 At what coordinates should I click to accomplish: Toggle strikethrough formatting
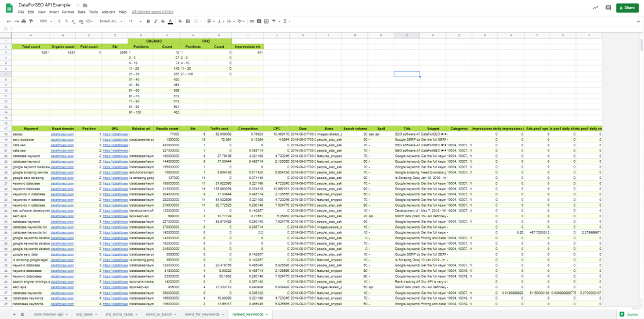coord(163,21)
